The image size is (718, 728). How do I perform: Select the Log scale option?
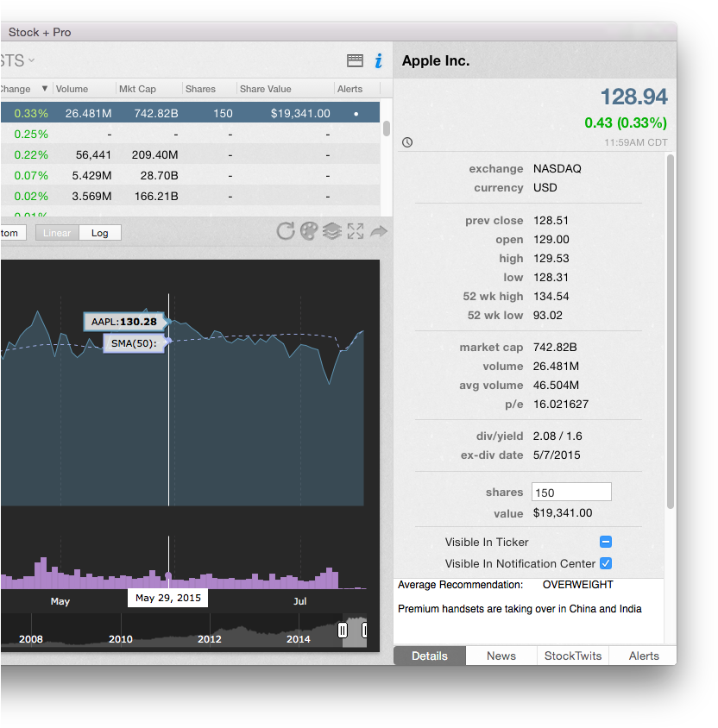100,233
